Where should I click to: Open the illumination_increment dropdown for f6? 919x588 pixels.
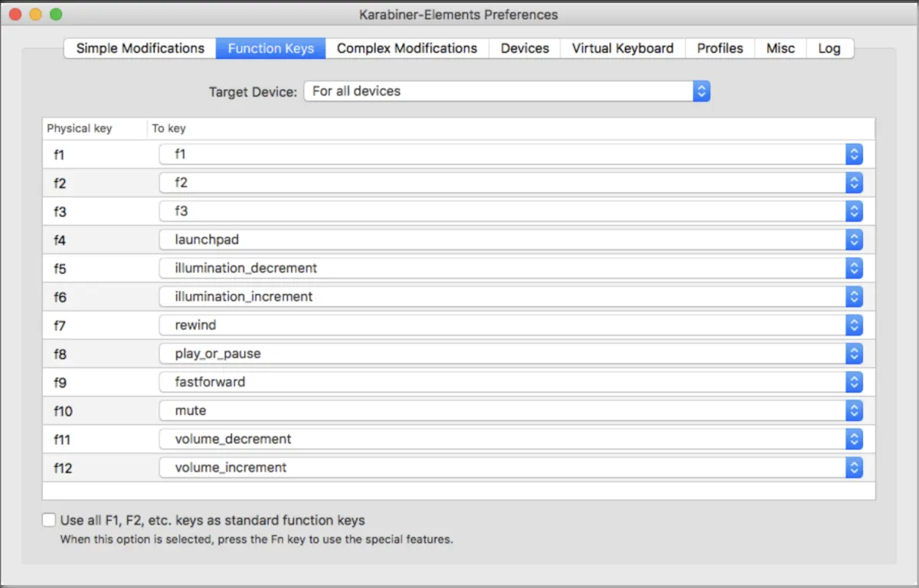point(512,296)
